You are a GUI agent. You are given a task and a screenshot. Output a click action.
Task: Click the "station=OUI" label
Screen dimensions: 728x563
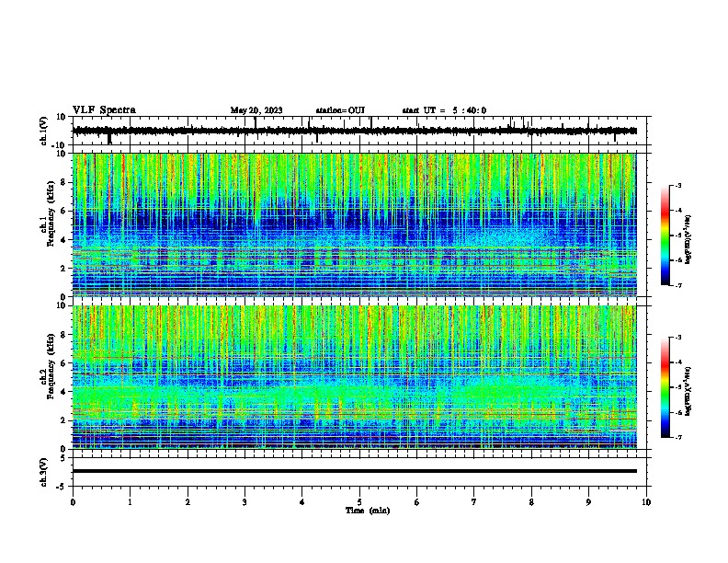point(340,110)
